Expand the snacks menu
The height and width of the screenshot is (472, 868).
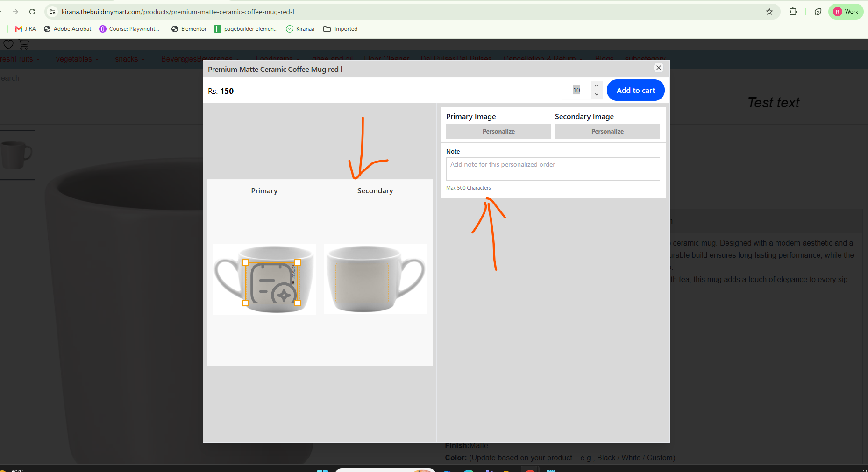(130, 59)
